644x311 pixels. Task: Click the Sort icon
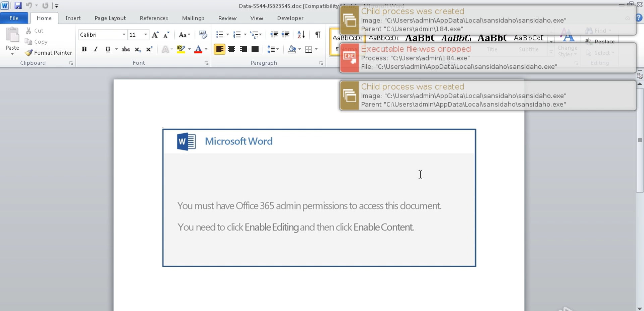coord(301,35)
